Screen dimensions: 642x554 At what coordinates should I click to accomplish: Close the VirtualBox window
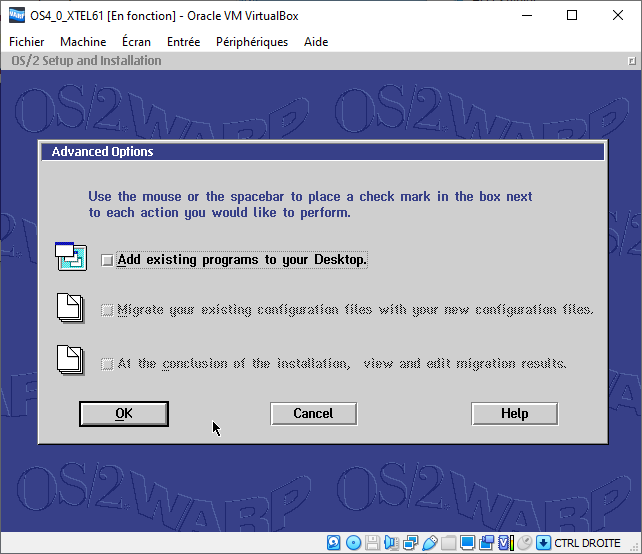tap(618, 16)
